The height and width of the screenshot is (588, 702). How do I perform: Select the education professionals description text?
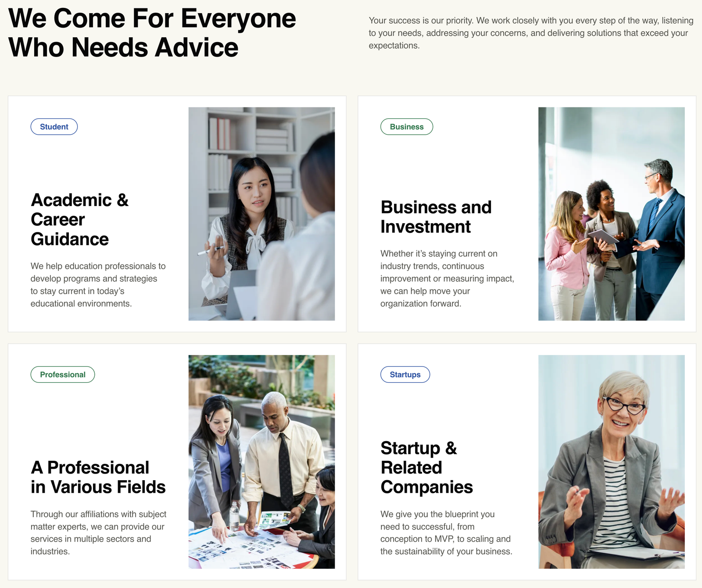[98, 285]
